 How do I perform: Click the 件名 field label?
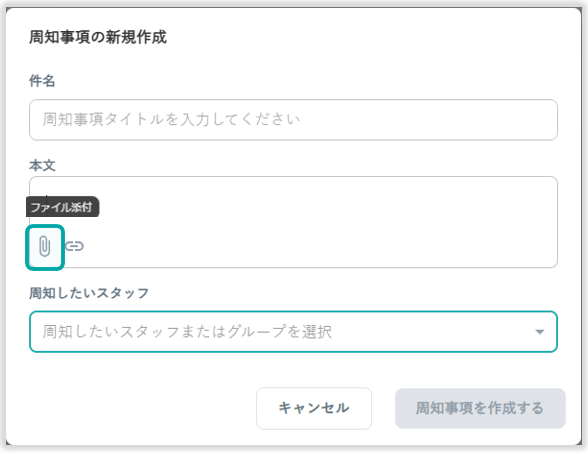click(x=42, y=81)
